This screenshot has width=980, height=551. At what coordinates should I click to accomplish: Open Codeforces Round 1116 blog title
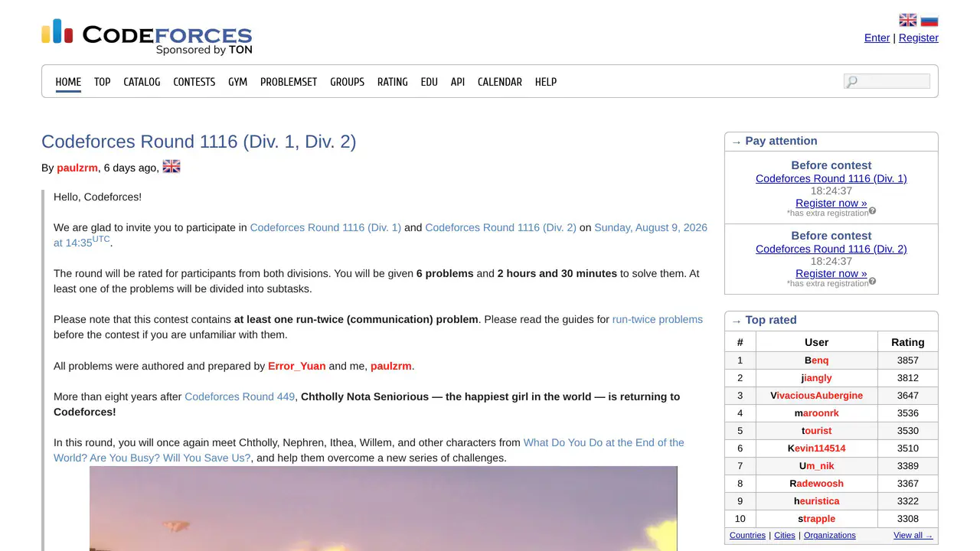(x=199, y=142)
